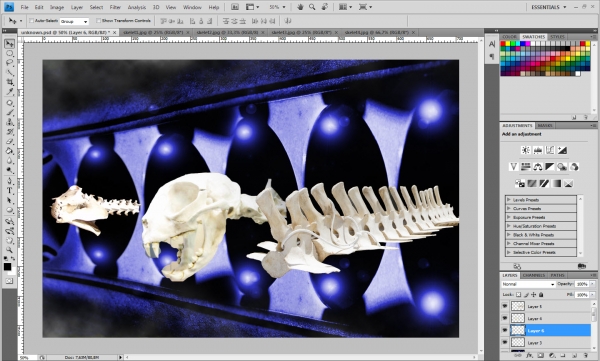Select the Elliptical Marquee tool
Image resolution: width=600 pixels, height=361 pixels.
10,54
